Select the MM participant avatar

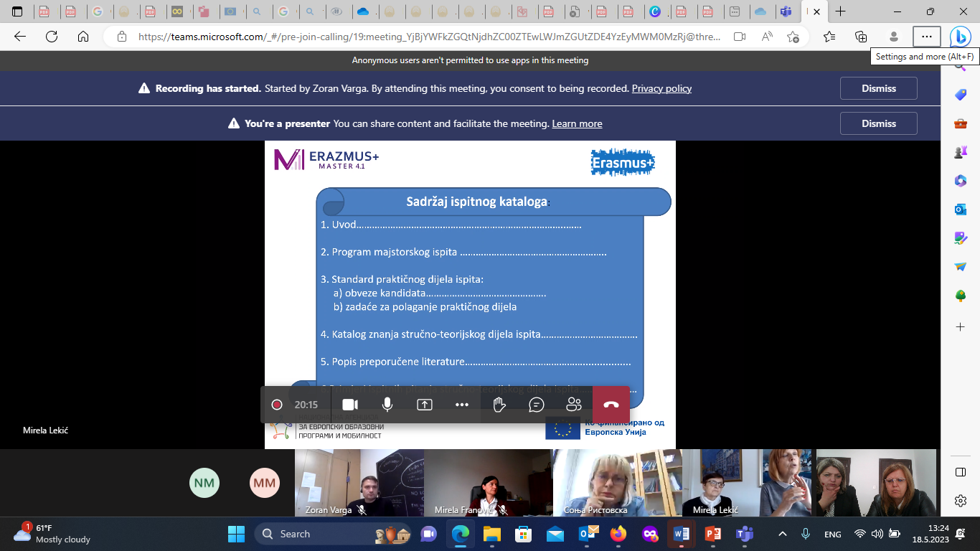pos(265,483)
